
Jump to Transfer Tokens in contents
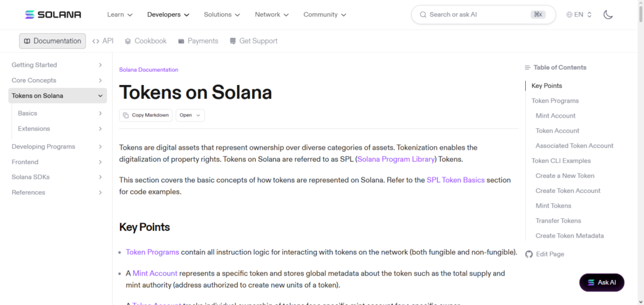pyautogui.click(x=558, y=221)
